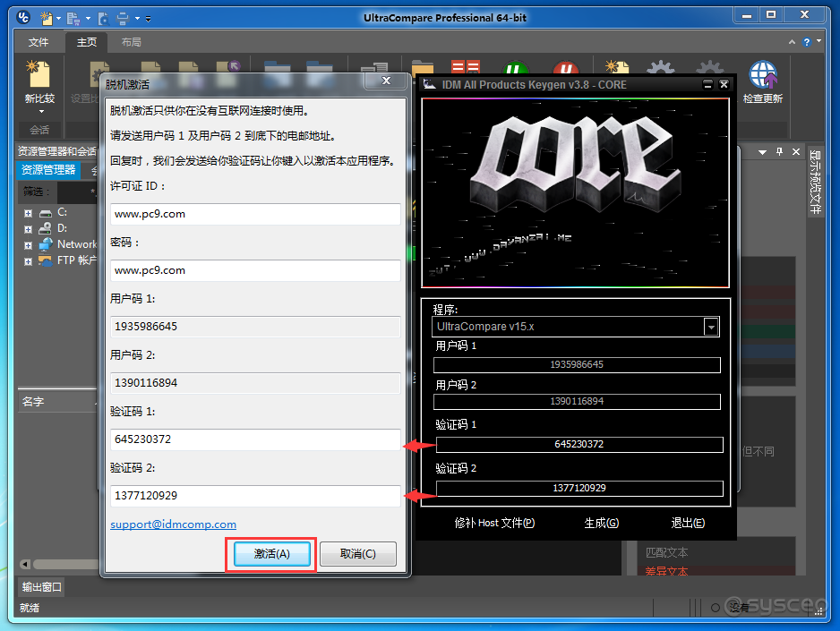Switch to the 主页 ribbon tab

[x=86, y=42]
